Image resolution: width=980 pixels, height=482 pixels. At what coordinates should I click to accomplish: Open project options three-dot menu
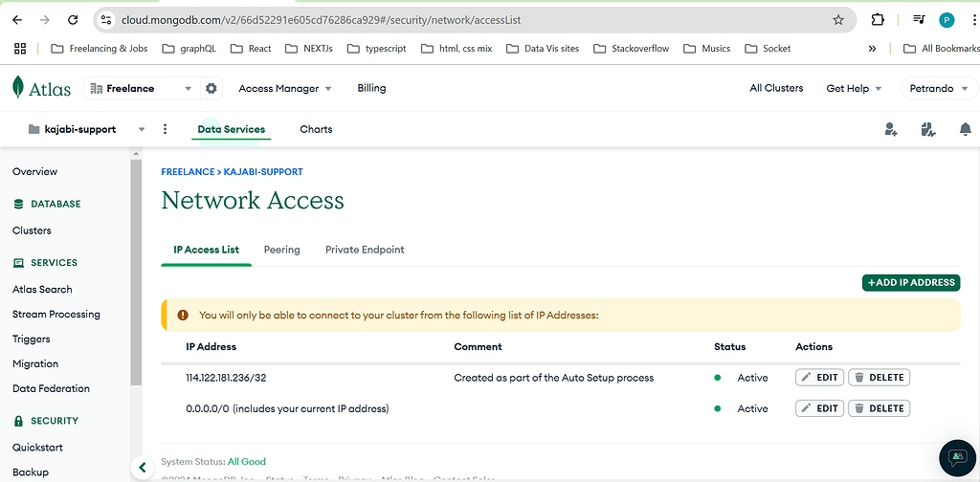pos(165,129)
